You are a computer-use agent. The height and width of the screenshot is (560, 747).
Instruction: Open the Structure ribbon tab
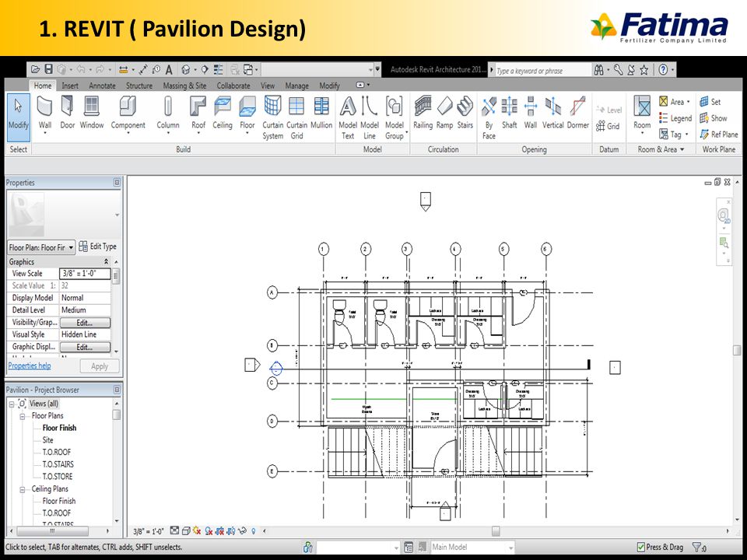coord(139,86)
